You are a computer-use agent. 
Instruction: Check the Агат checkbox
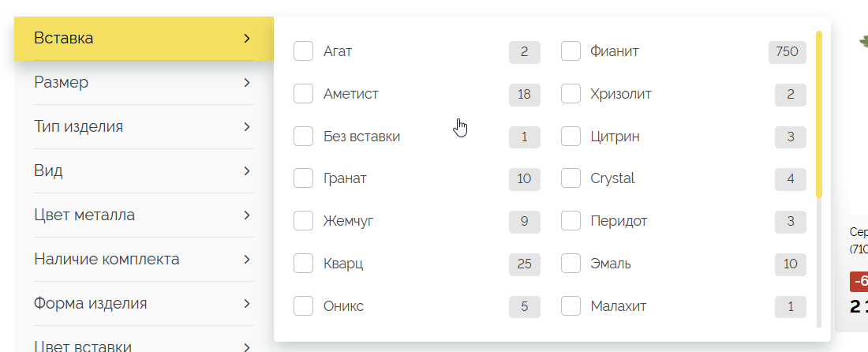click(303, 51)
